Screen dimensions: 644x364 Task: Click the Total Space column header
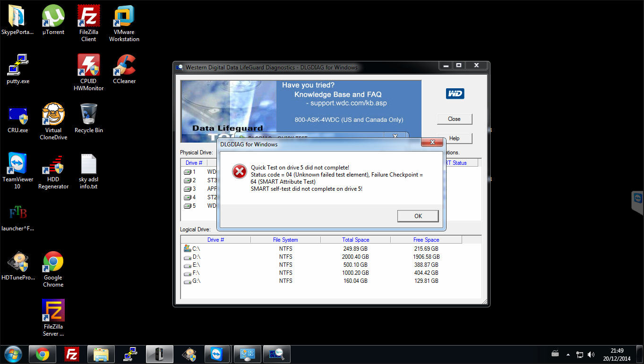(355, 240)
